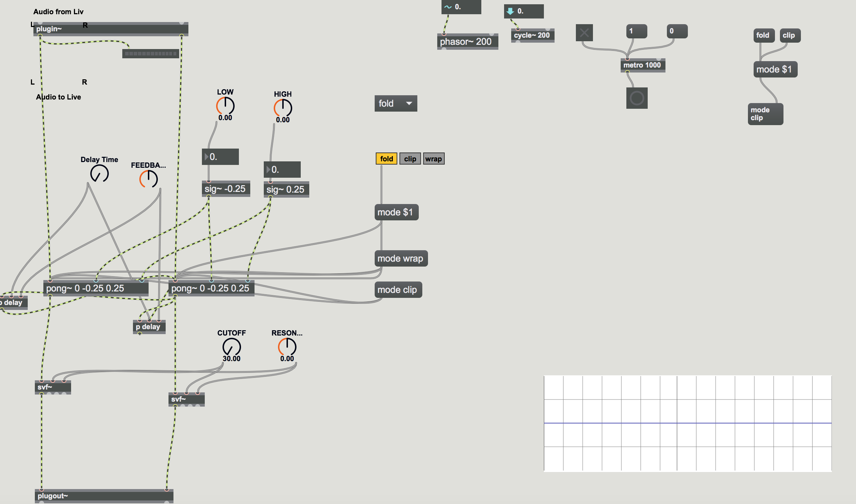Select the wrap tab option
856x504 pixels.
click(433, 159)
